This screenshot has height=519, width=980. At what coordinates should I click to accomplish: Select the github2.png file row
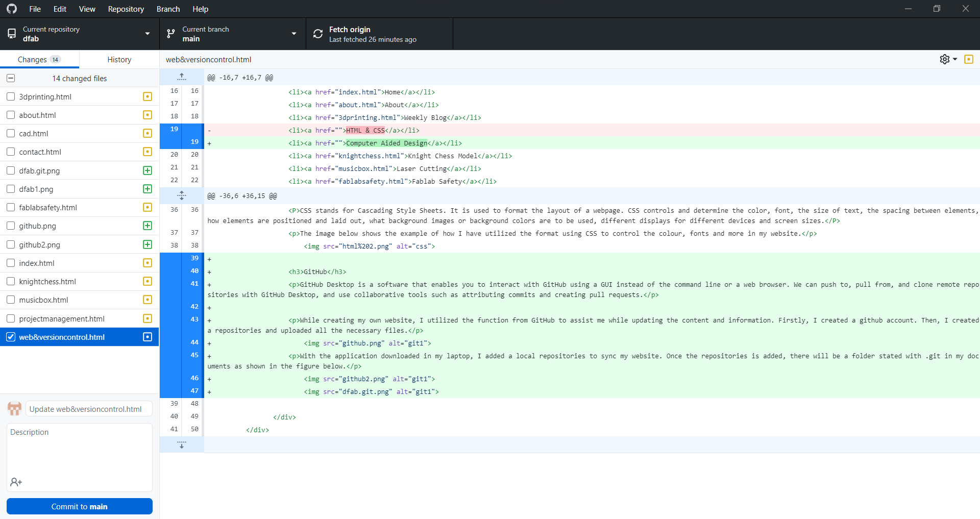click(80, 244)
